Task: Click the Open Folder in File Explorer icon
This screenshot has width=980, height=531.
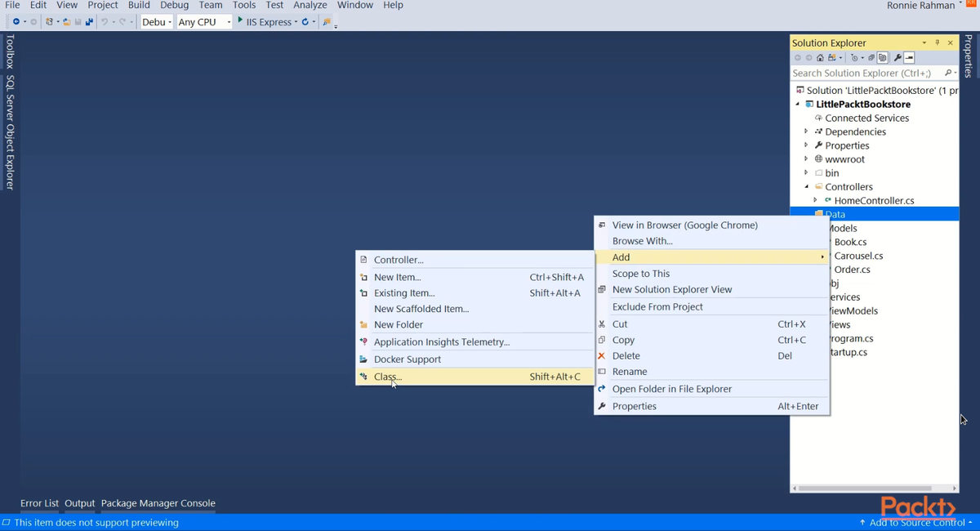Action: [602, 389]
